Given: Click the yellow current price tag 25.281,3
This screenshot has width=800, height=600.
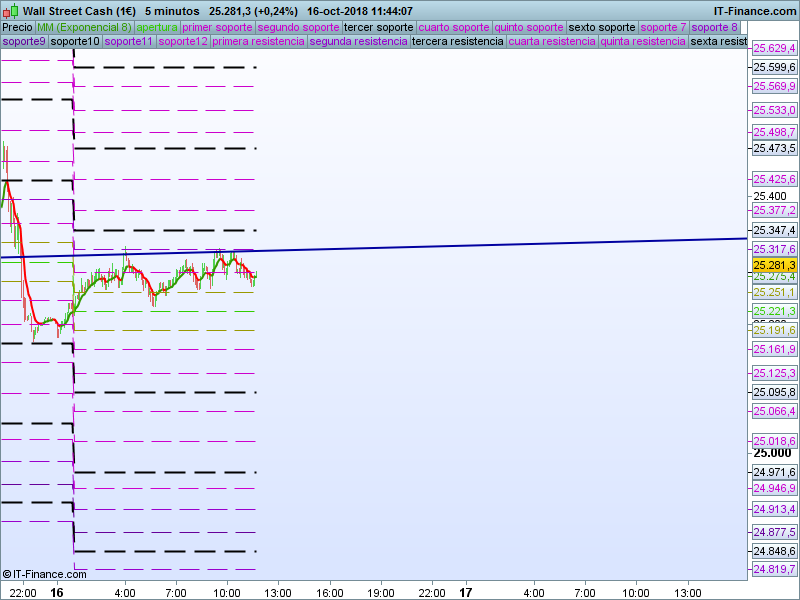Looking at the screenshot, I should click(x=774, y=265).
